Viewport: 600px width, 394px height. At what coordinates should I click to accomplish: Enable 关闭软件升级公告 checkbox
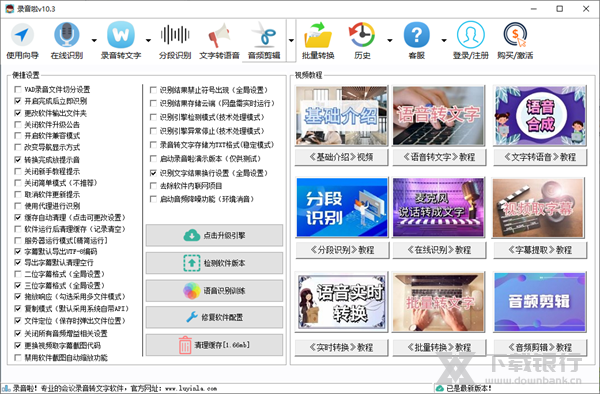point(18,124)
